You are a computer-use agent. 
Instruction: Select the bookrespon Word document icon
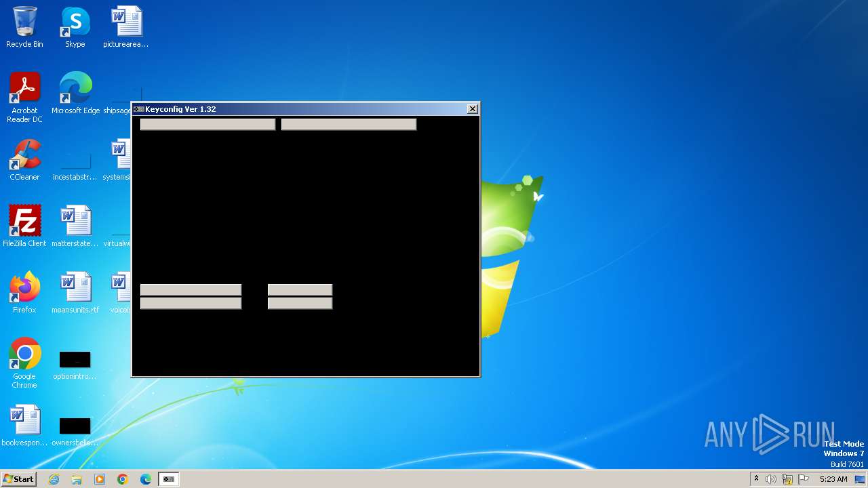tap(24, 426)
